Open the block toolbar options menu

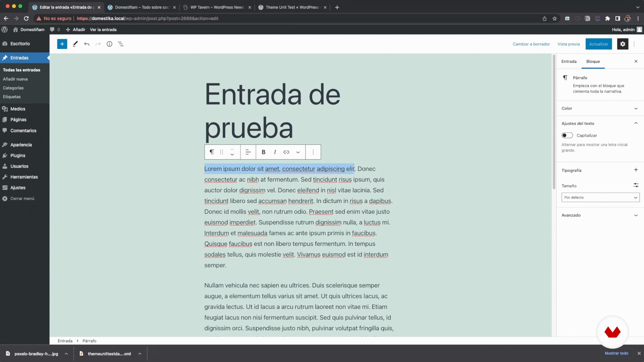313,152
